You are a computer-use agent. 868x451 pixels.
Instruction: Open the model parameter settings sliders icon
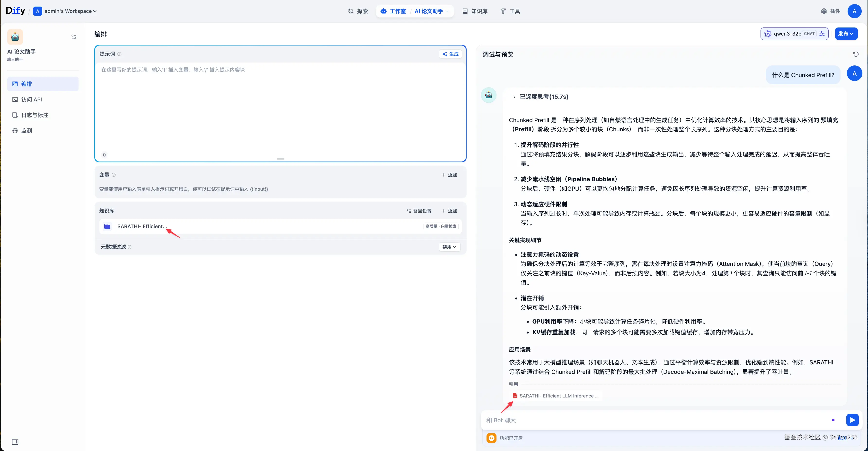pyautogui.click(x=822, y=34)
